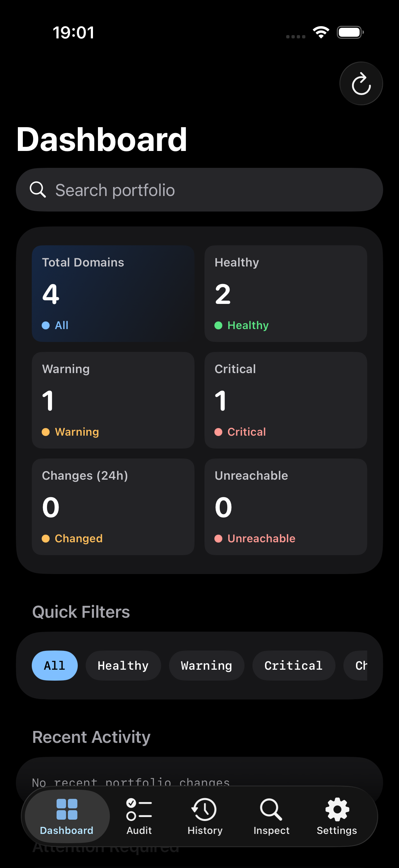The height and width of the screenshot is (868, 399).
Task: Toggle the Healthy quick filter chip
Action: [123, 665]
